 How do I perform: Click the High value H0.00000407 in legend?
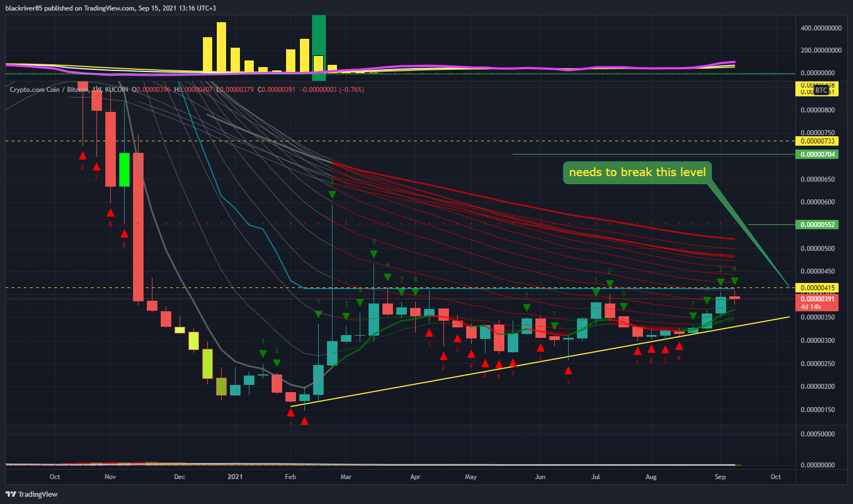click(193, 90)
